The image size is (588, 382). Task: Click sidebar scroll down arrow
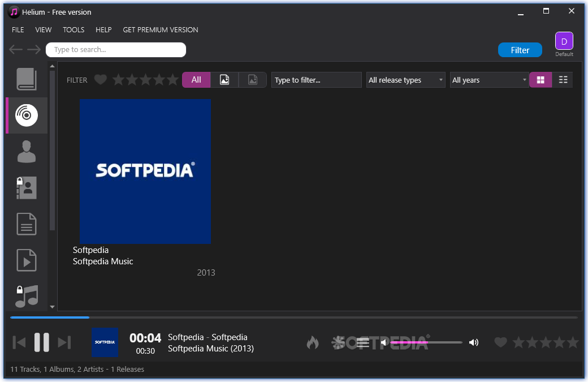[52, 307]
